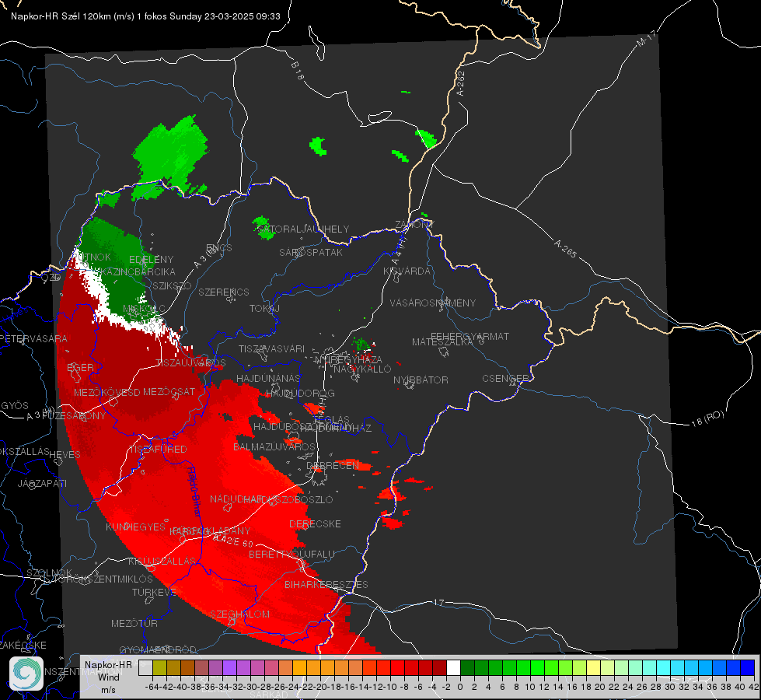Click the SZEGHALOM town label
Screen dimensions: 761x700
[239, 614]
